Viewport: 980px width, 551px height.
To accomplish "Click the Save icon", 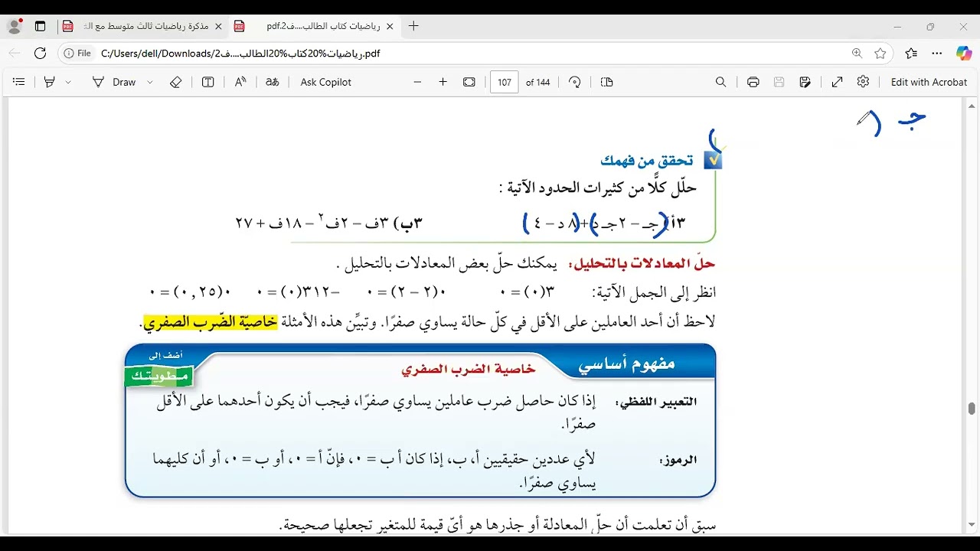I will (x=779, y=82).
